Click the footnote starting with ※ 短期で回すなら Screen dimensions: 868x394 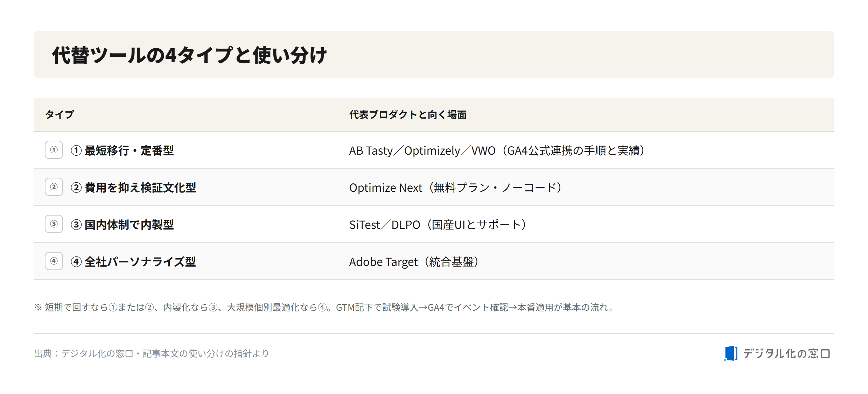click(x=324, y=307)
